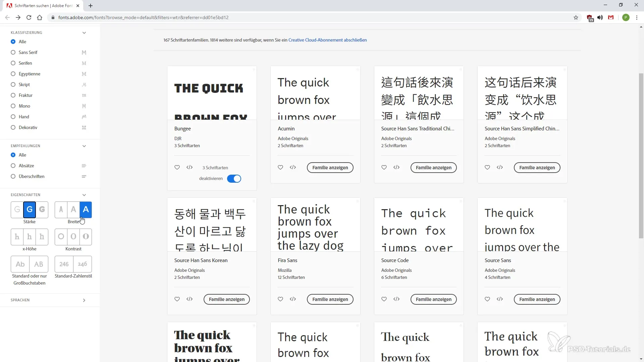The image size is (644, 362).
Task: Select Standard Ab capitalization icon
Action: pyautogui.click(x=20, y=264)
